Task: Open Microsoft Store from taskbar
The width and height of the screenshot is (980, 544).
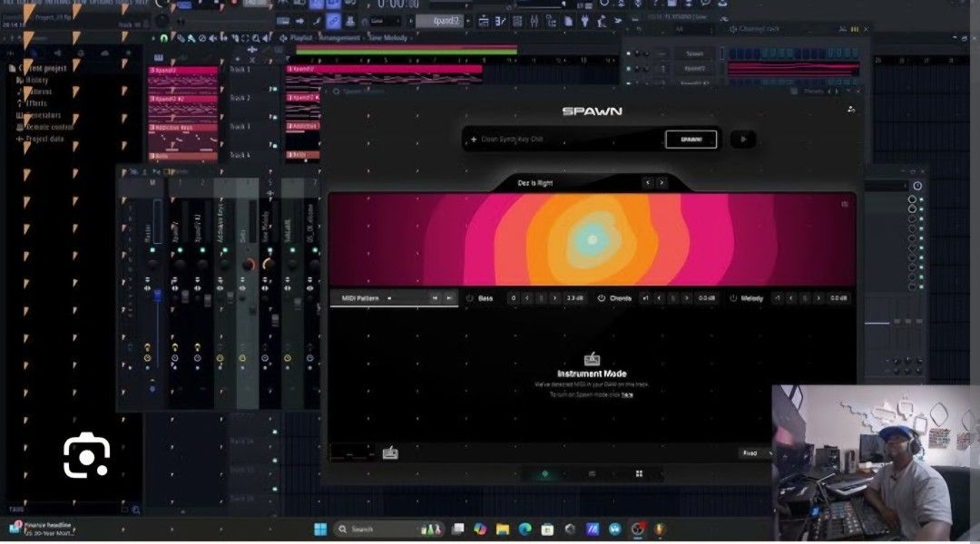Action: point(547,529)
